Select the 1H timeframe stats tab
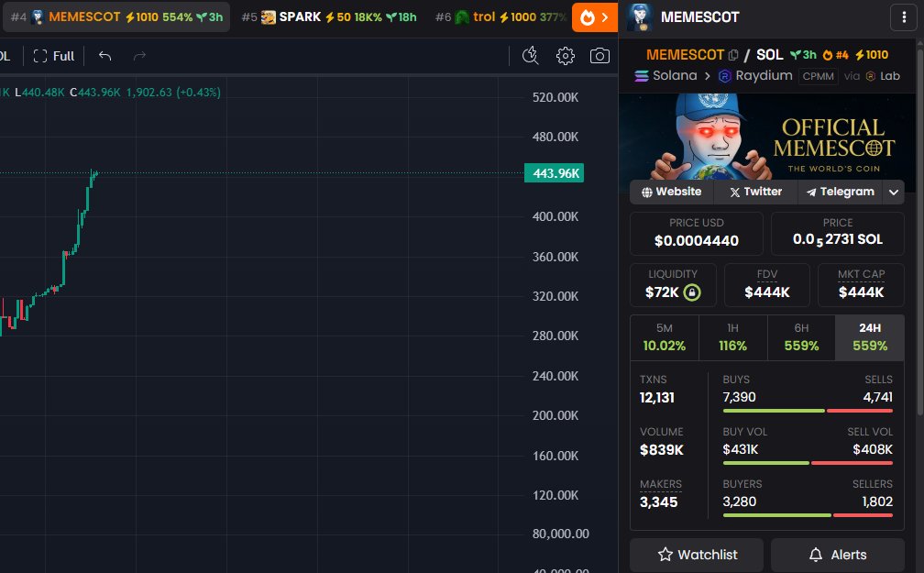The image size is (924, 573). tap(732, 337)
